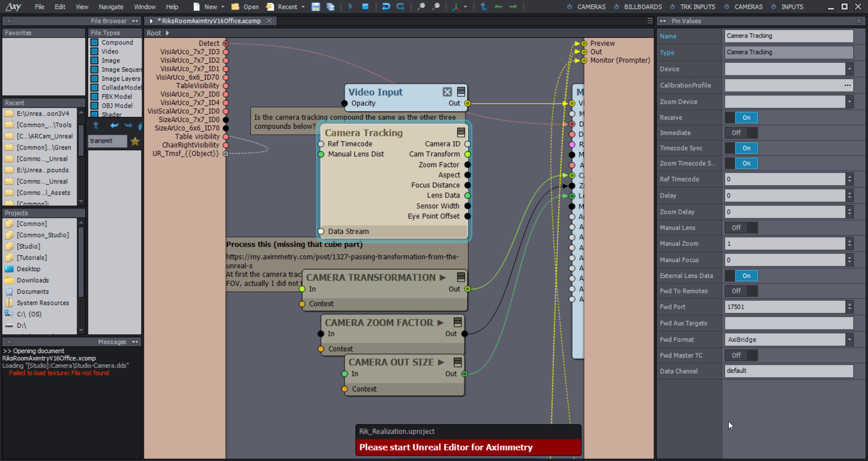Screen dimensions: 868x461
Task: Click the CalibrationProfile browse ellipsis button
Action: pyautogui.click(x=847, y=85)
